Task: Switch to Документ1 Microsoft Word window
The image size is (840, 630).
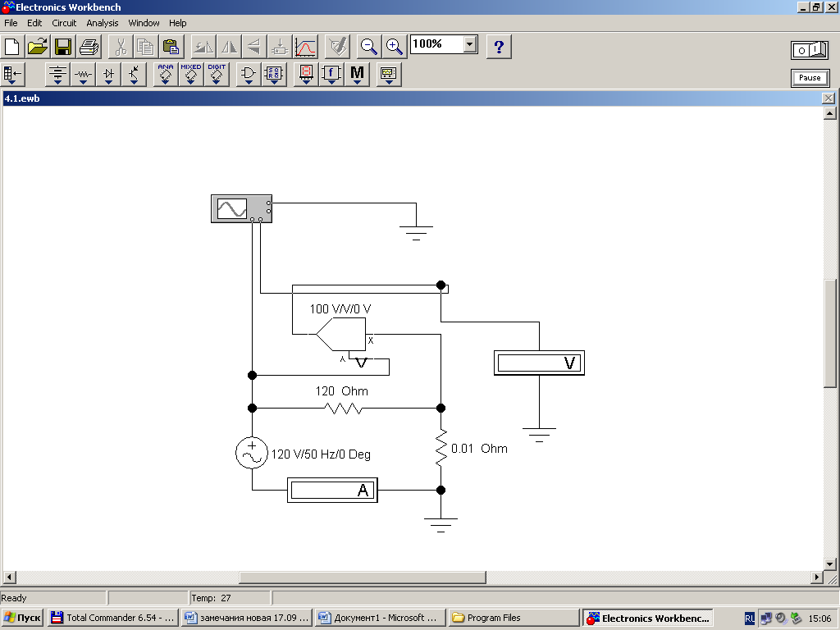Action: tap(380, 618)
